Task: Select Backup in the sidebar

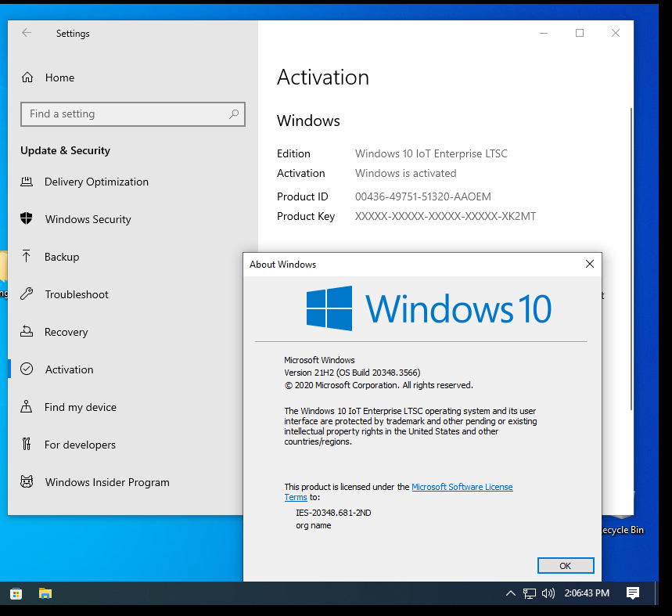Action: [133, 257]
